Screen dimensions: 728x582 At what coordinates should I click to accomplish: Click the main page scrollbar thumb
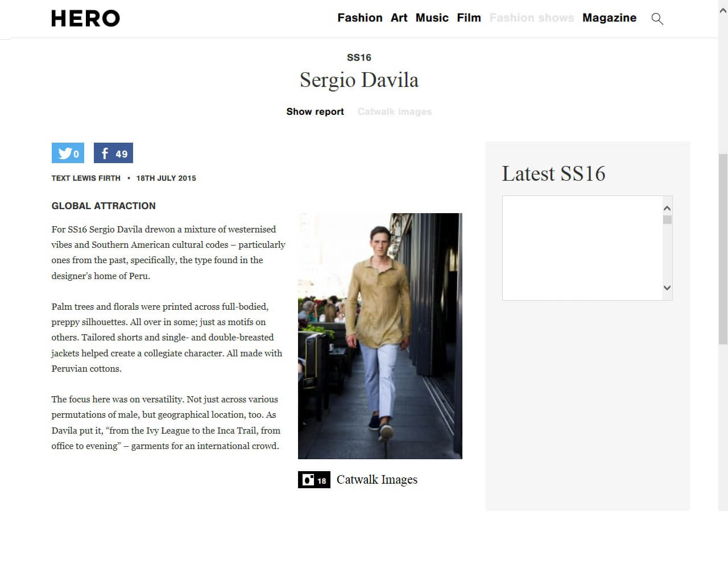[x=723, y=249]
